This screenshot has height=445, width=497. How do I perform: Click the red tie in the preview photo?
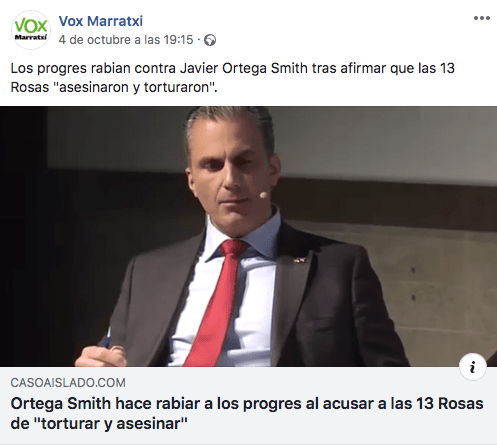217,302
